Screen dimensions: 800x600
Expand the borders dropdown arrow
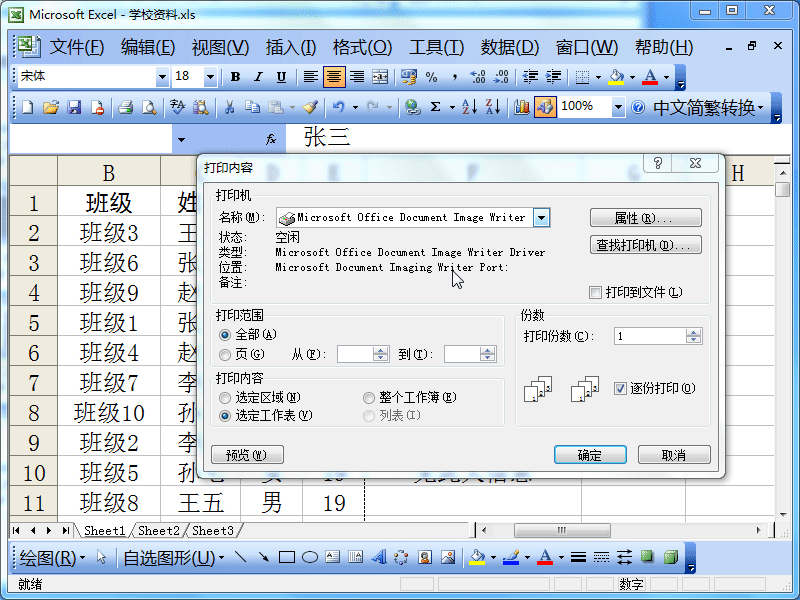pos(598,77)
